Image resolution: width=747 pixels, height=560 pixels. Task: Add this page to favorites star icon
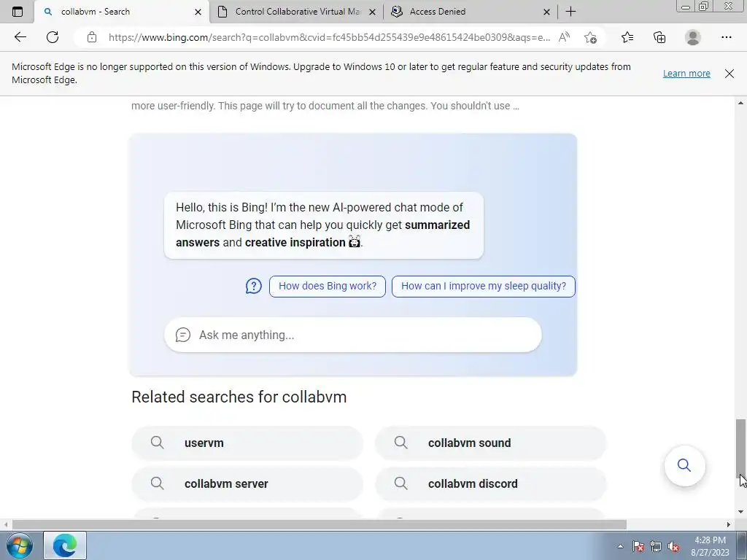pyautogui.click(x=591, y=37)
